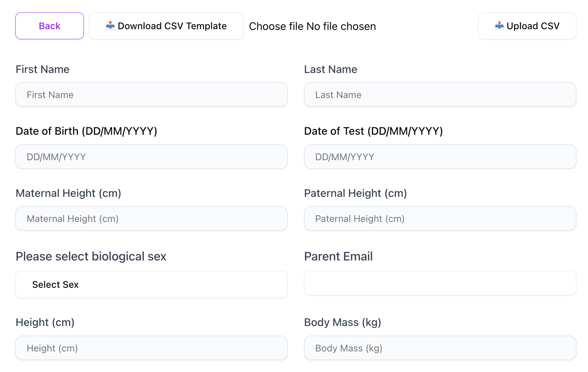
Task: Select the Maternal Height input field
Action: 151,219
